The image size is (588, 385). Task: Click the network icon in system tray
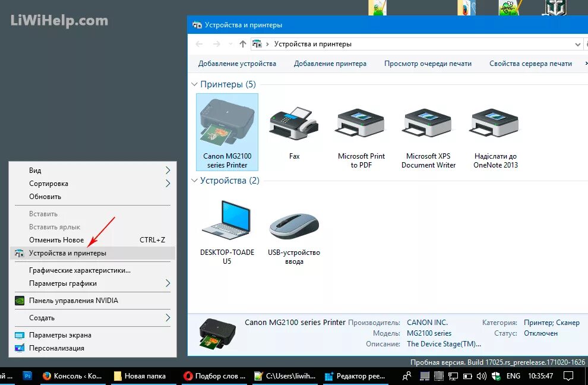(453, 376)
